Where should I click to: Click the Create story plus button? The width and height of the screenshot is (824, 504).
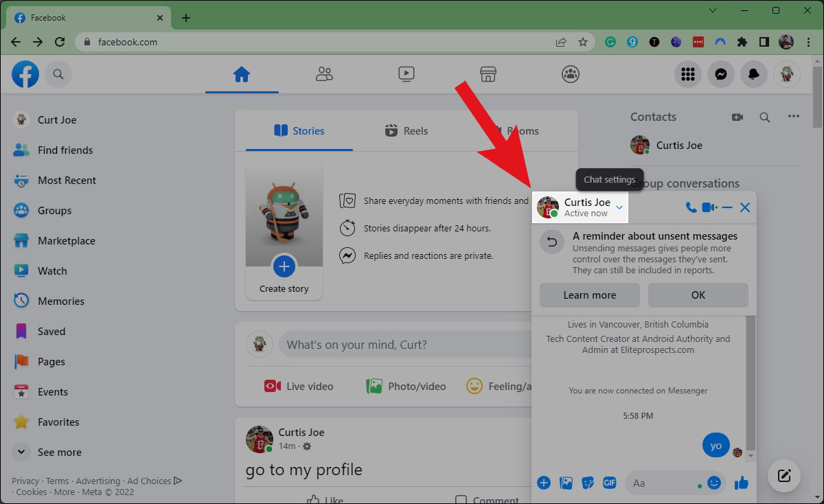(284, 266)
